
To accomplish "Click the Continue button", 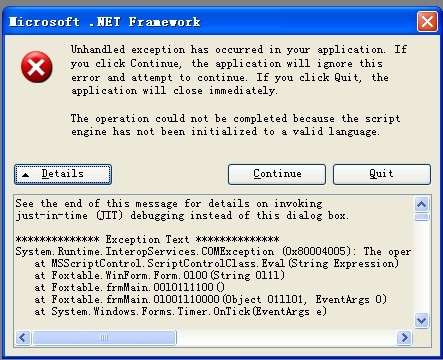I will pos(277,174).
